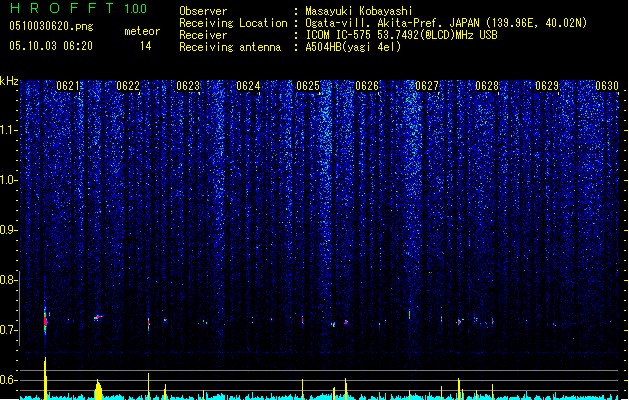Click the observer name Masayuki Kobayashi
The width and height of the screenshot is (629, 400).
(359, 11)
